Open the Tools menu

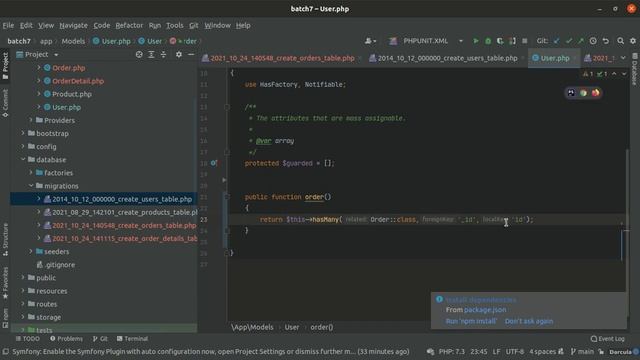pos(175,25)
